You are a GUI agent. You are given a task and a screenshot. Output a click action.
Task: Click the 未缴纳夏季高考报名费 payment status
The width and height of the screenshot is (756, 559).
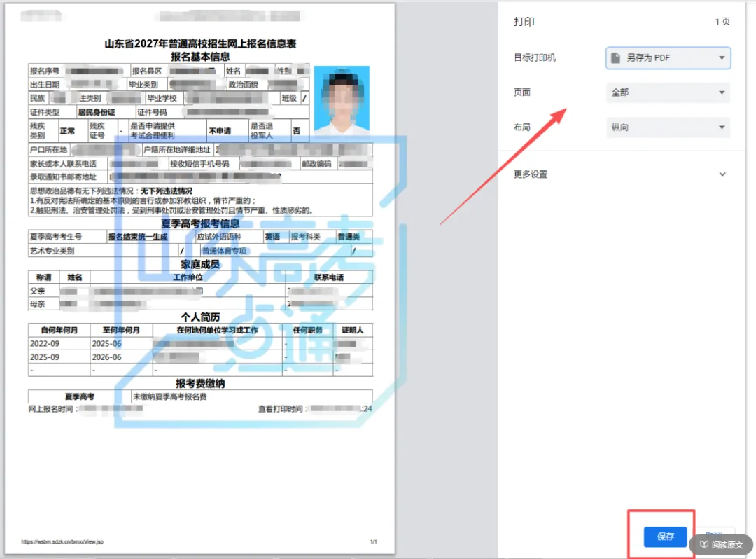pos(169,396)
